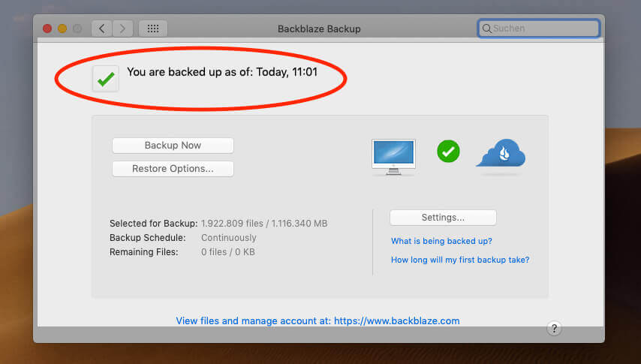Click the forward navigation arrow
641x364 pixels.
coord(123,29)
